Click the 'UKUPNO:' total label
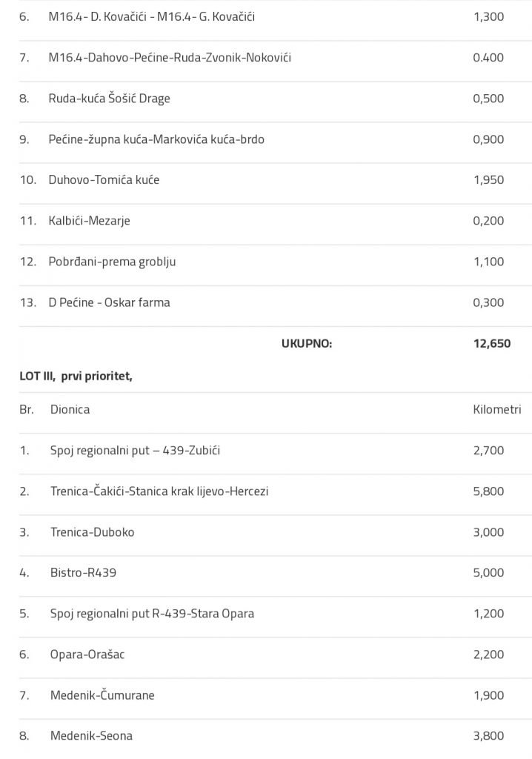 pyautogui.click(x=306, y=343)
